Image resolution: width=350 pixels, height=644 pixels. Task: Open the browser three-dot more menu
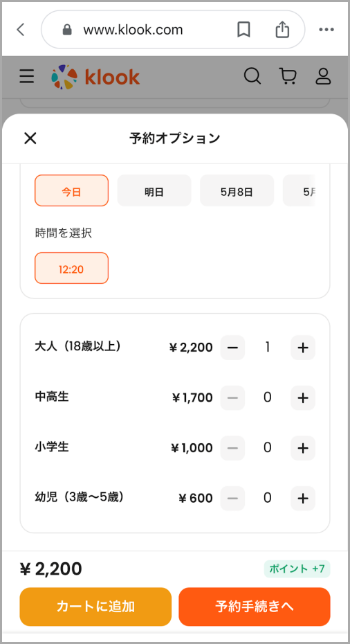pos(326,30)
